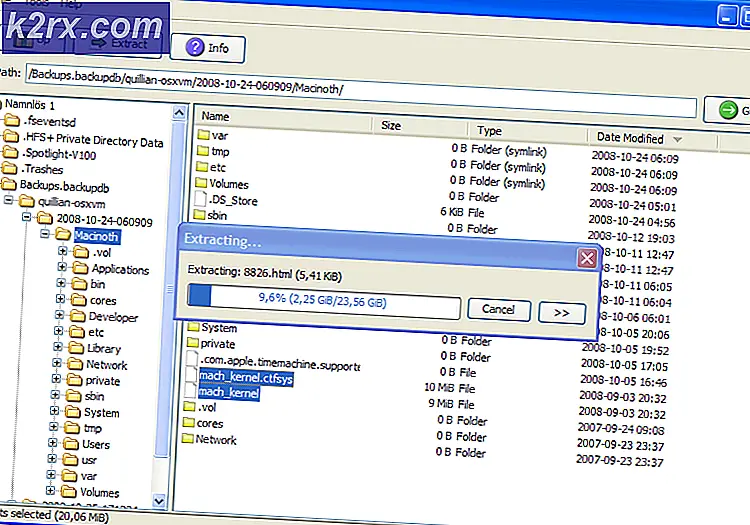Select the Macinoth tree item label
Image resolution: width=750 pixels, height=525 pixels.
point(97,236)
